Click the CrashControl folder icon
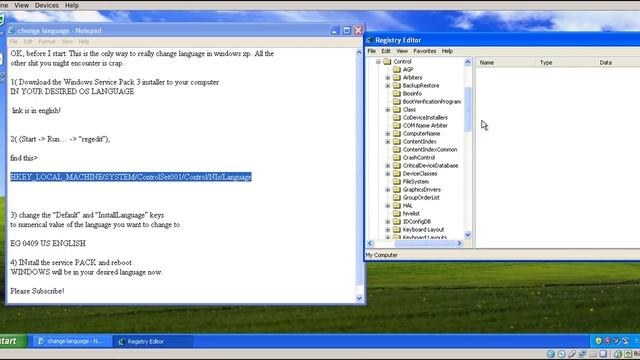This screenshot has width=640, height=360. click(x=397, y=158)
